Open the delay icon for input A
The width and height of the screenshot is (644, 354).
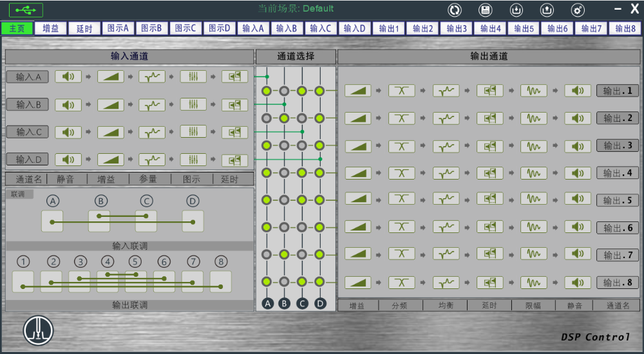coord(234,77)
